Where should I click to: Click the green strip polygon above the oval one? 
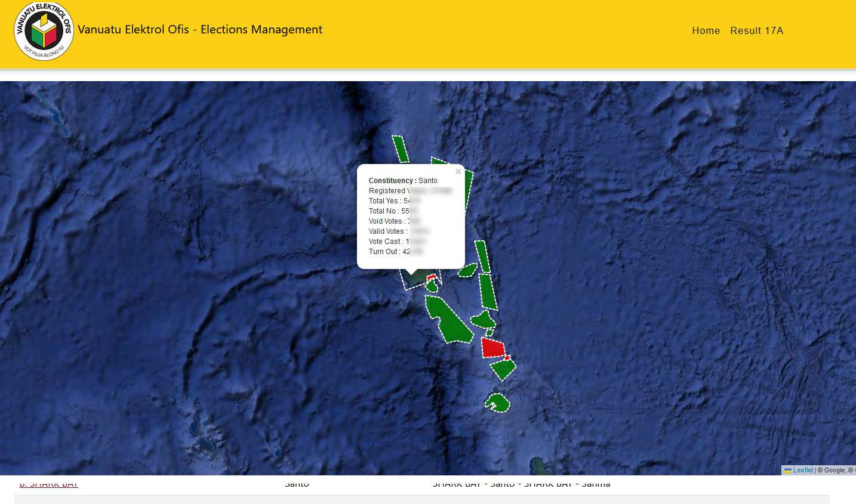tap(482, 256)
